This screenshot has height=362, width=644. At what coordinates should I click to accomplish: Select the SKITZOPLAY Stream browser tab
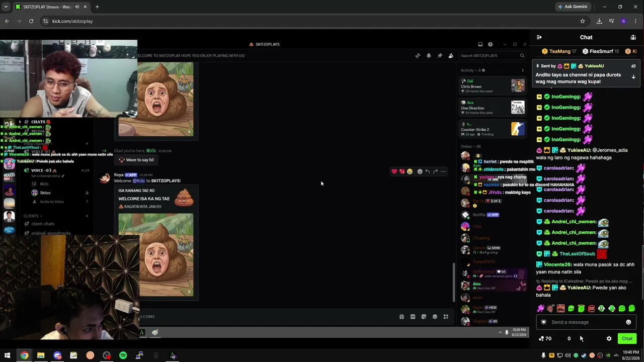50,7
